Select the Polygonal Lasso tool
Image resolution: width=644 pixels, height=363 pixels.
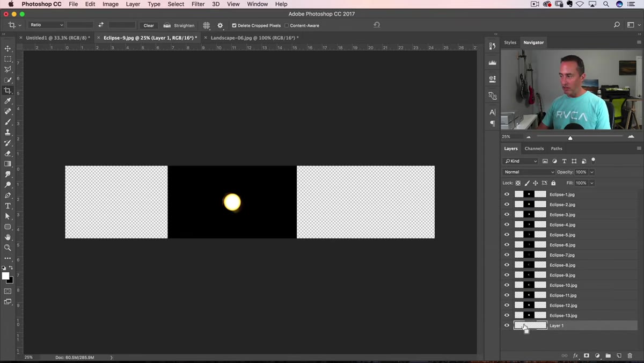point(8,69)
